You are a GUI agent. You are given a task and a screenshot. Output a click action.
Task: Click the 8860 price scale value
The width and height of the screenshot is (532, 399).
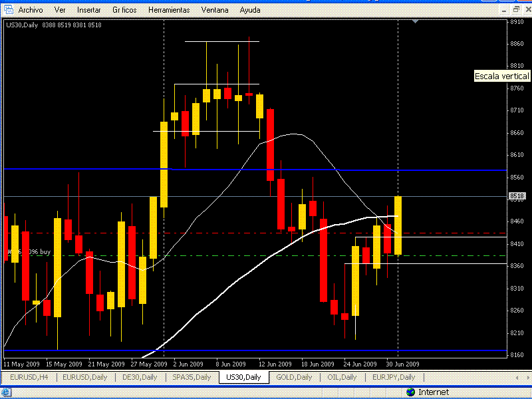517,44
